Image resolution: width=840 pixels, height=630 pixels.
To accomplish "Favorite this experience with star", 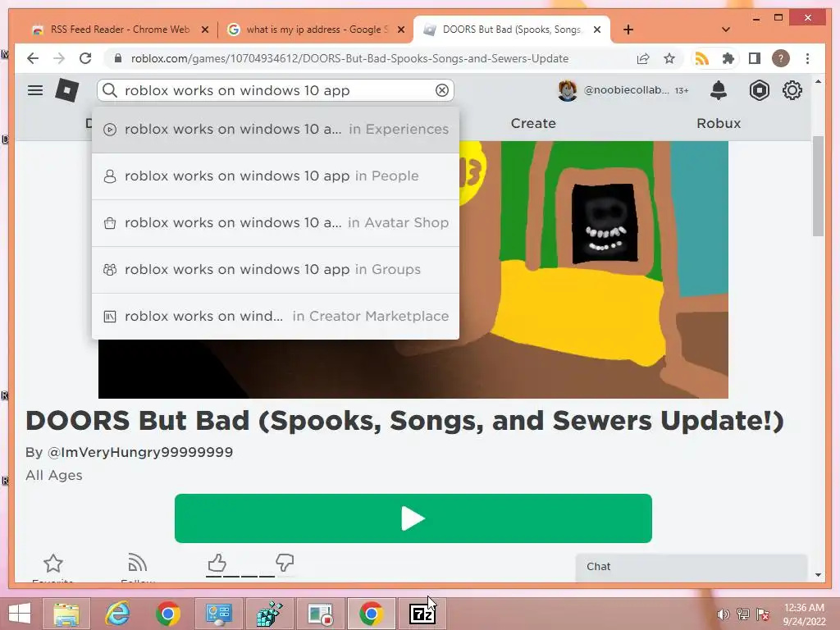I will pos(53,564).
